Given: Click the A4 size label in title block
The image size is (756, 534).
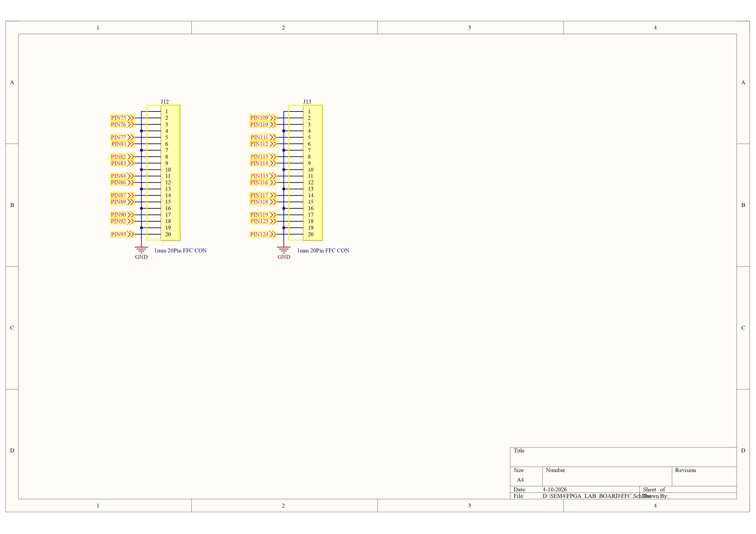Looking at the screenshot, I should (521, 480).
